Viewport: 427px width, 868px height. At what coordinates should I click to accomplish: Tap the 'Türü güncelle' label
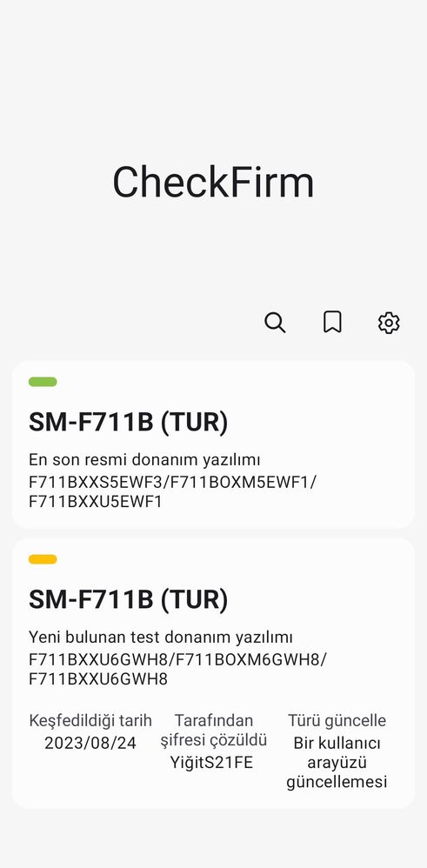[x=337, y=720]
